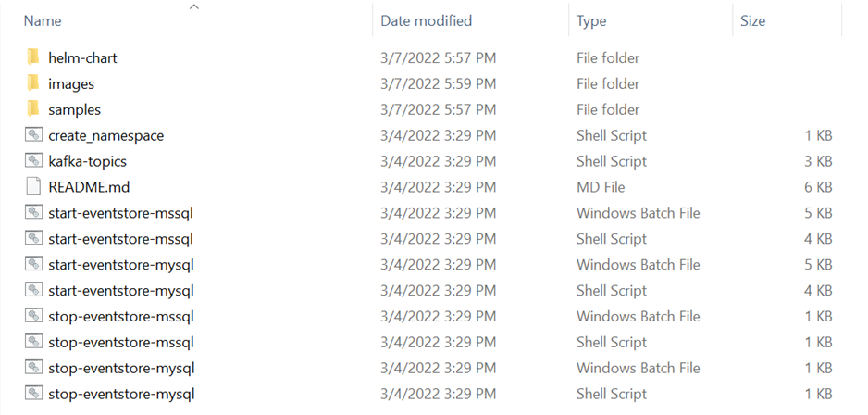Select the stop-eventstore-mssql Windows Batch File name
Viewport: 868px width, 415px height.
point(120,317)
